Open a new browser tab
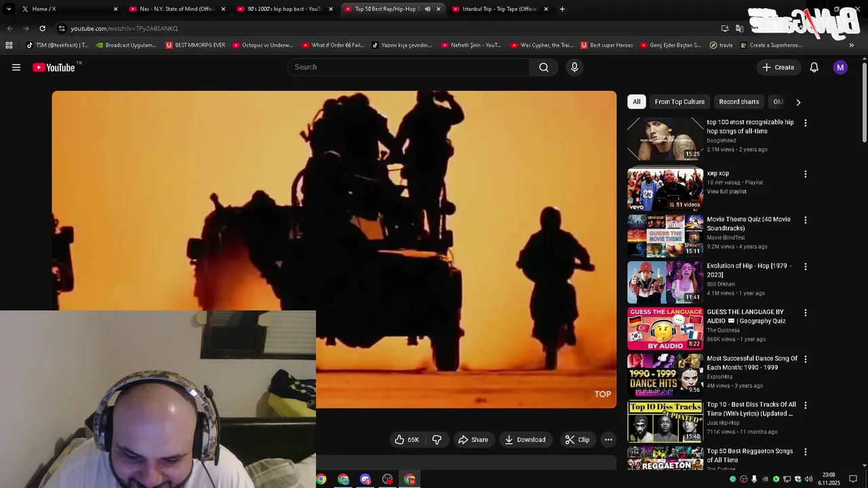 tap(562, 9)
